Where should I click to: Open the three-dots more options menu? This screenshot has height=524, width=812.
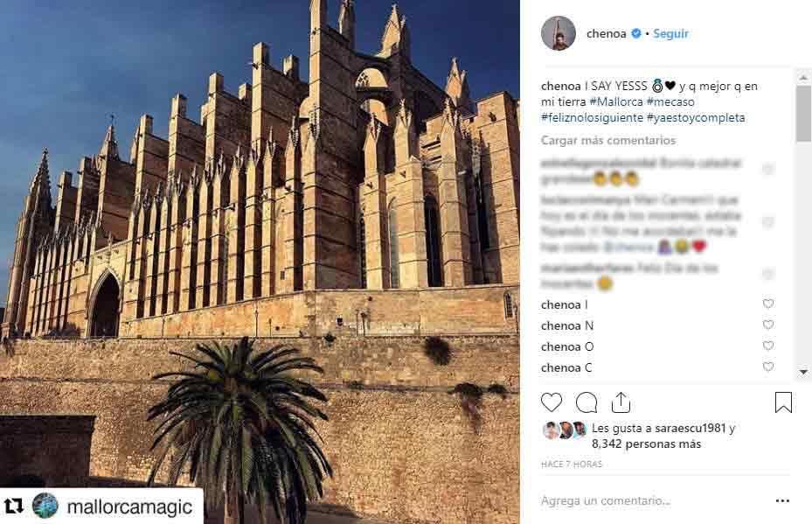782,500
